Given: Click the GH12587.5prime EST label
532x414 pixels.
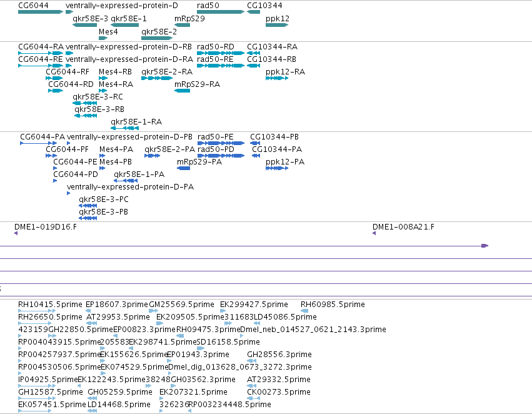Looking at the screenshot, I should [51, 392].
